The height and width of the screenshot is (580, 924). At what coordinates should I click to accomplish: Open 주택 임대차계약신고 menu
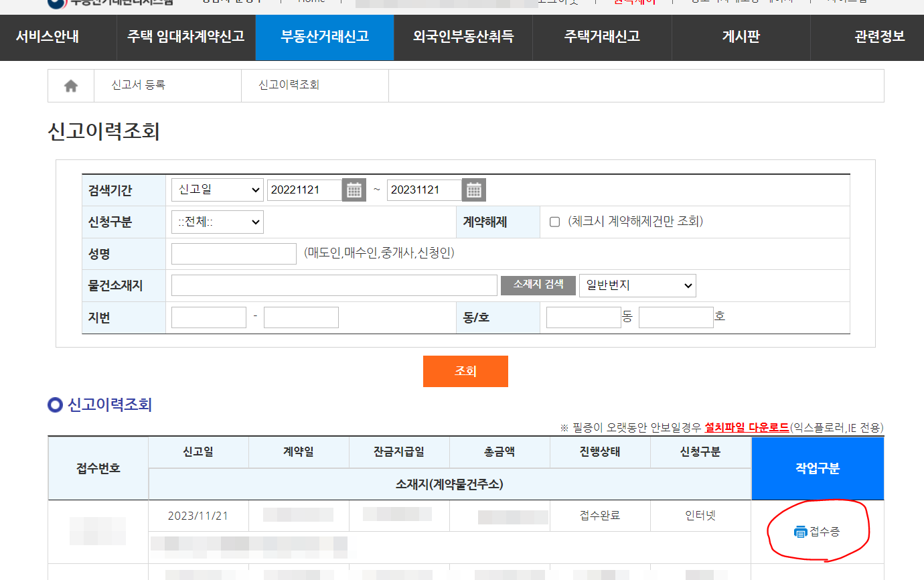pos(185,37)
